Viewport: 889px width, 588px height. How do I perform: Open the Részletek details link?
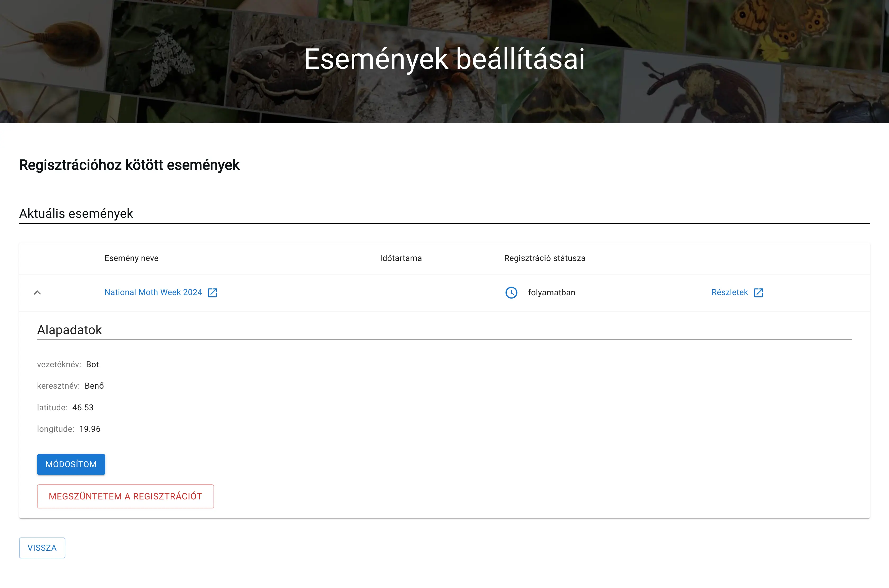tap(730, 292)
